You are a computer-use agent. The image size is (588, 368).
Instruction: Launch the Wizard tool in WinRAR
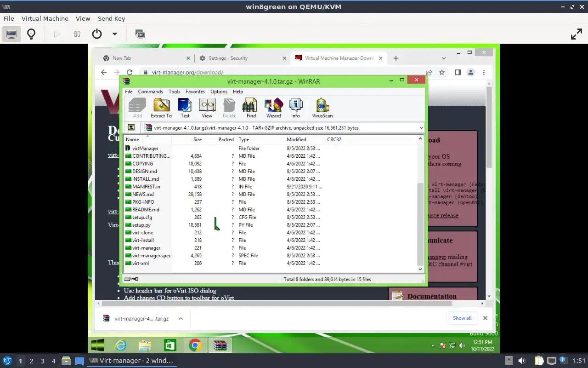coord(273,108)
